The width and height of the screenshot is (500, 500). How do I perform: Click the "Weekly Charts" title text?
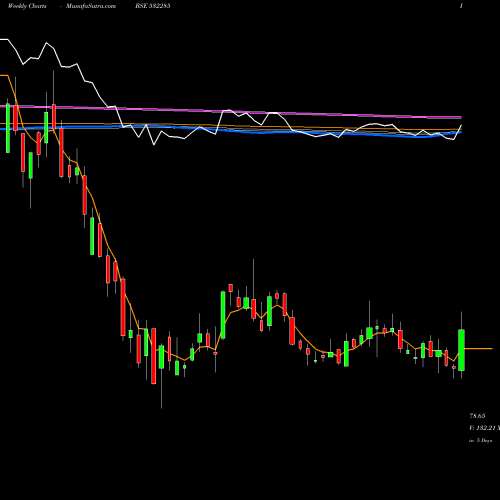click(27, 6)
